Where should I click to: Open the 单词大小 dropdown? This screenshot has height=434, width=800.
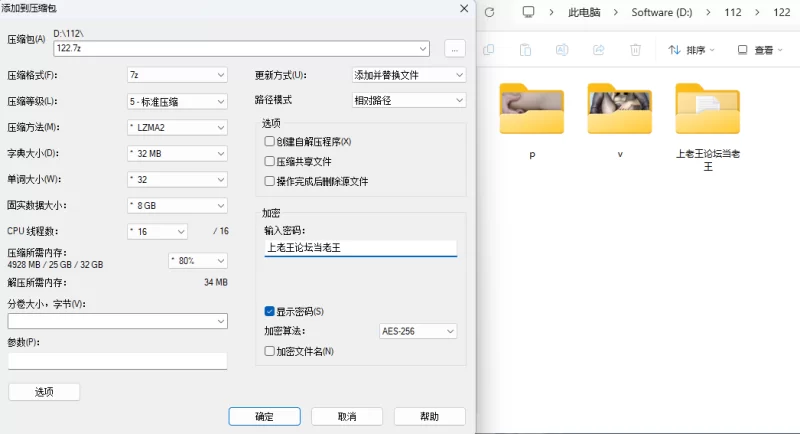[177, 180]
